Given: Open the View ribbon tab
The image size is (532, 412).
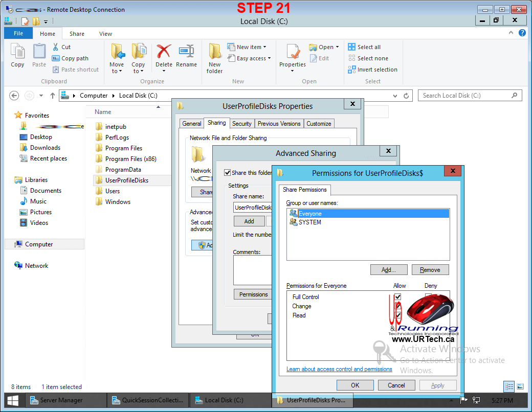Looking at the screenshot, I should pyautogui.click(x=105, y=34).
